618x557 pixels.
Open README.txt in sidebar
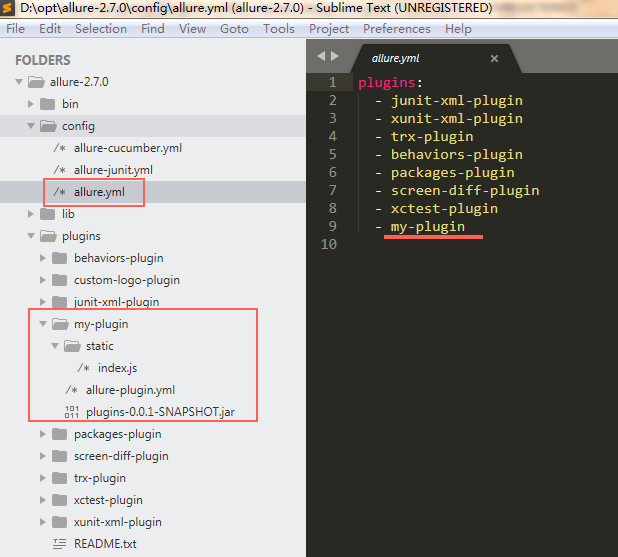(105, 544)
